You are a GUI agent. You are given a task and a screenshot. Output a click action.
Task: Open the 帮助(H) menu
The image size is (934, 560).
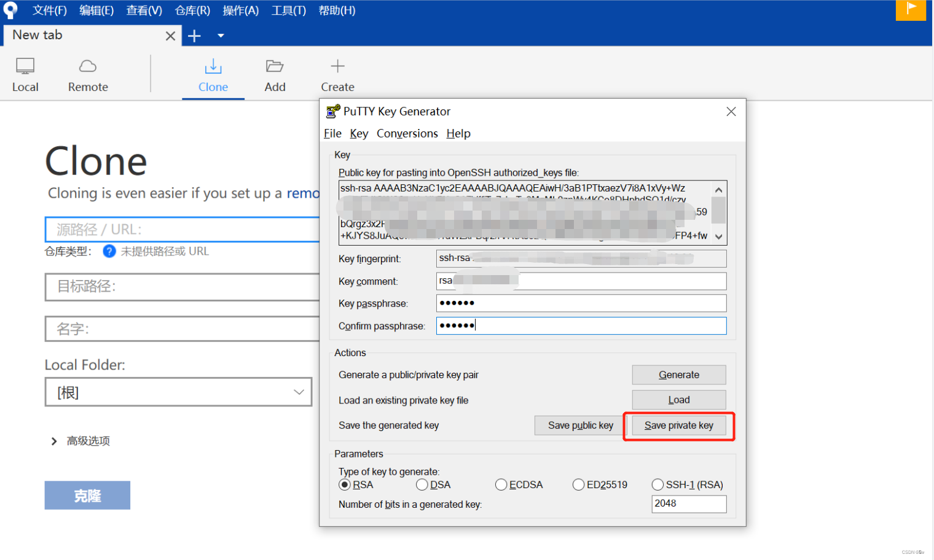(x=337, y=10)
